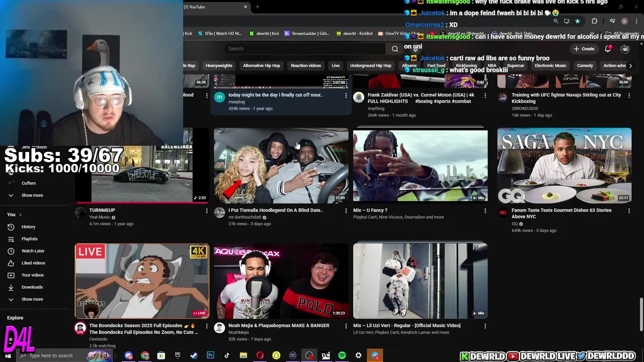Open the 'I Put Tismalla Hoodlegend' video title
The image size is (644, 362).
coord(276,210)
